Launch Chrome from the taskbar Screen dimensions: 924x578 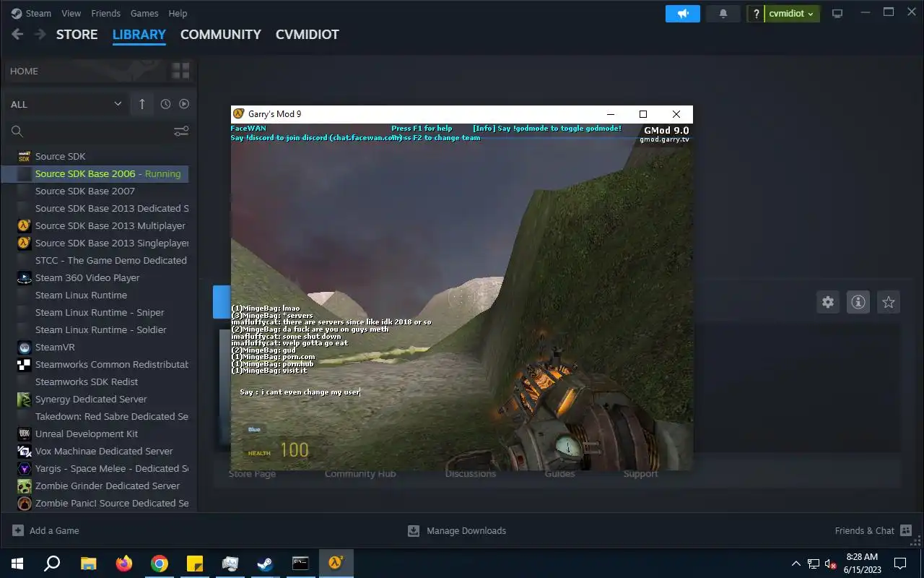click(x=160, y=564)
